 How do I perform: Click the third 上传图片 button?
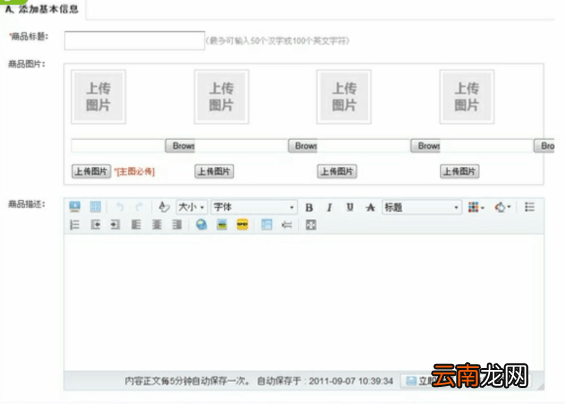(337, 171)
